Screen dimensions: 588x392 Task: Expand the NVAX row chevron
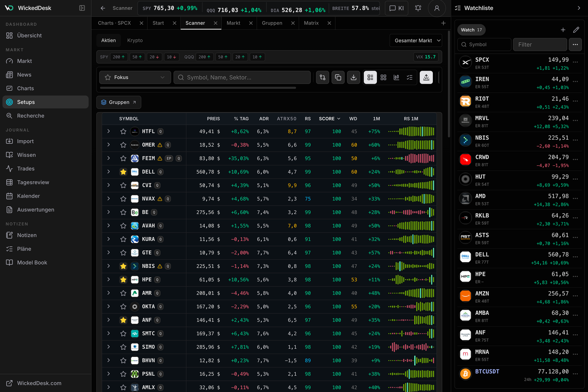[x=109, y=199]
